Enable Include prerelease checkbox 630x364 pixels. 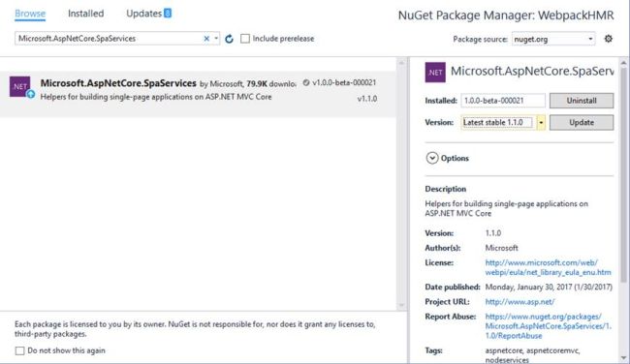click(x=244, y=39)
